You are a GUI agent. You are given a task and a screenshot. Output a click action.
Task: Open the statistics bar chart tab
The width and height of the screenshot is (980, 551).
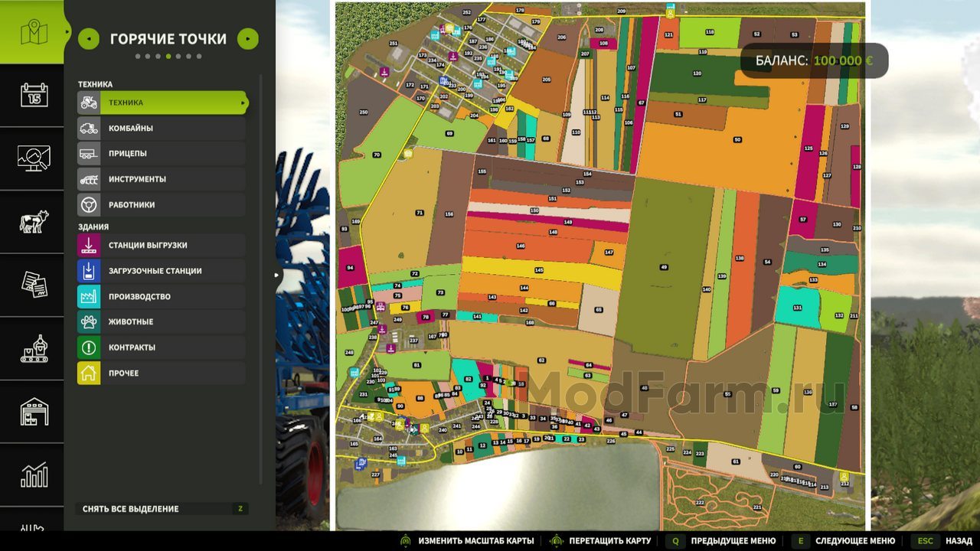point(34,475)
